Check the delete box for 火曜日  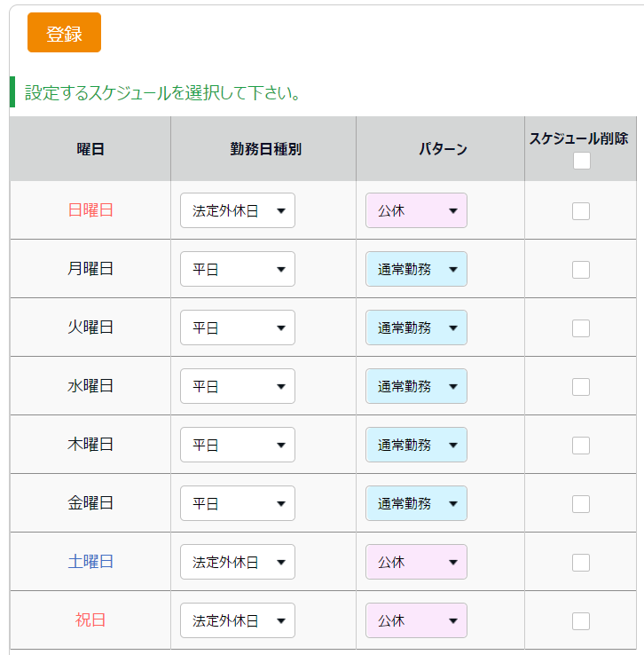pos(580,328)
